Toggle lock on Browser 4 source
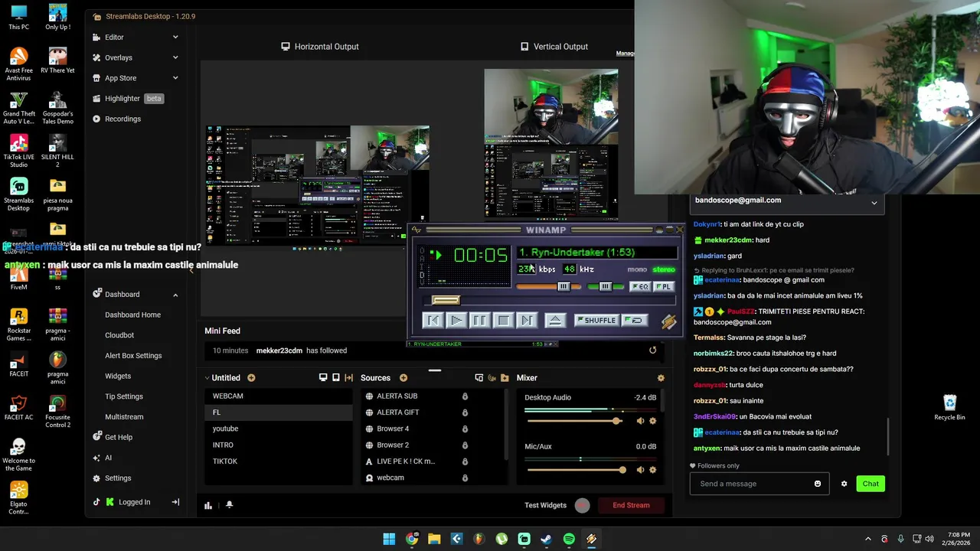This screenshot has width=980, height=551. pos(465,429)
